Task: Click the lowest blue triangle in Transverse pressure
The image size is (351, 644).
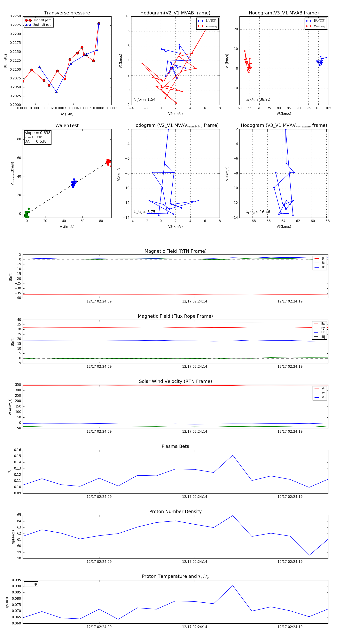Action: tap(57, 92)
